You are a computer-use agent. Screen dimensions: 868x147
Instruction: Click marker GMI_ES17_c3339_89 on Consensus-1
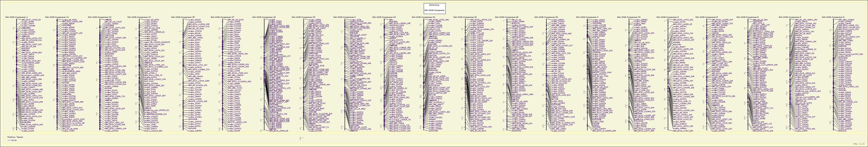(31, 20)
